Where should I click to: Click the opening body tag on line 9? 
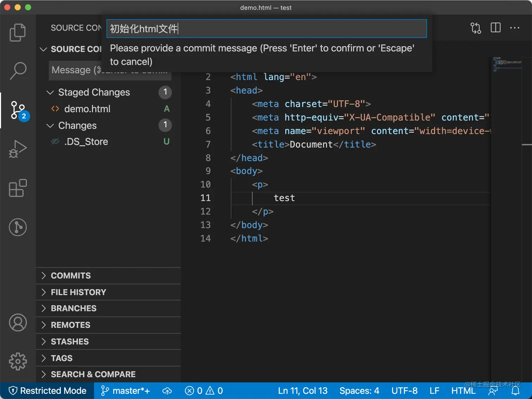click(246, 171)
